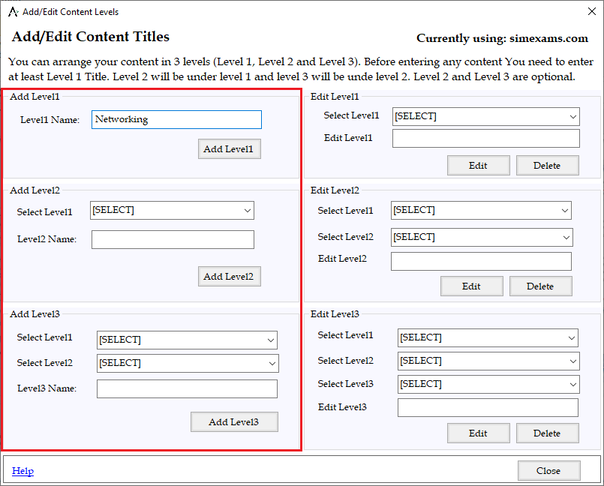Click the Add Level1 button
Screen dimensions: 604x486
point(229,149)
